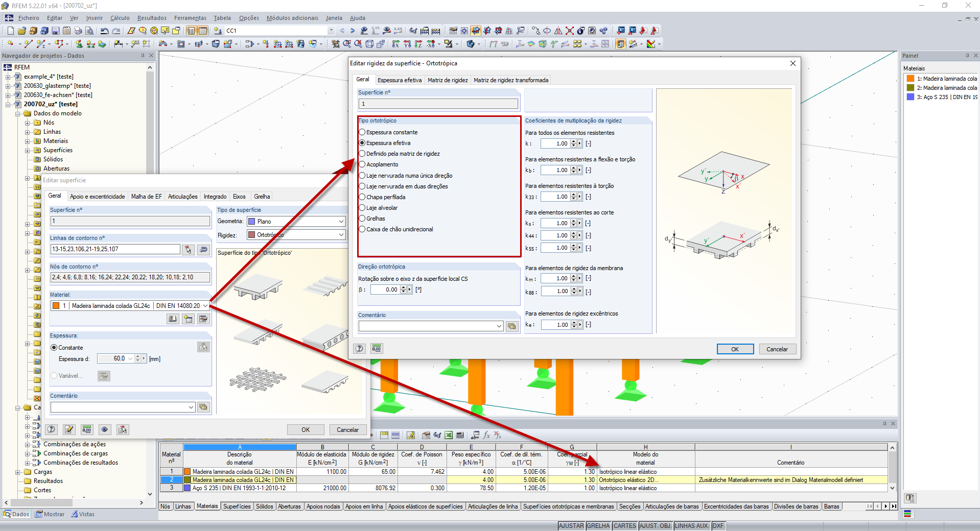Click the icon at the bottom of Painel
The width and height of the screenshot is (980, 531).
pos(909,498)
